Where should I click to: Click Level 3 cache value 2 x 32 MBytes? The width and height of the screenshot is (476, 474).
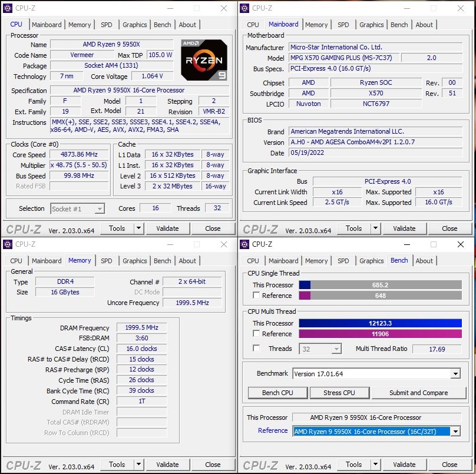[173, 186]
